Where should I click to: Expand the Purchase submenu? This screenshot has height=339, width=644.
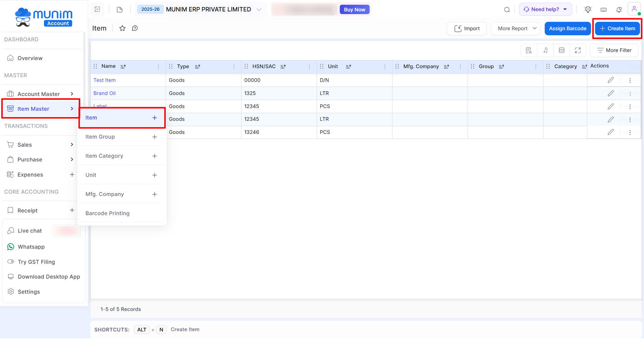pos(72,159)
